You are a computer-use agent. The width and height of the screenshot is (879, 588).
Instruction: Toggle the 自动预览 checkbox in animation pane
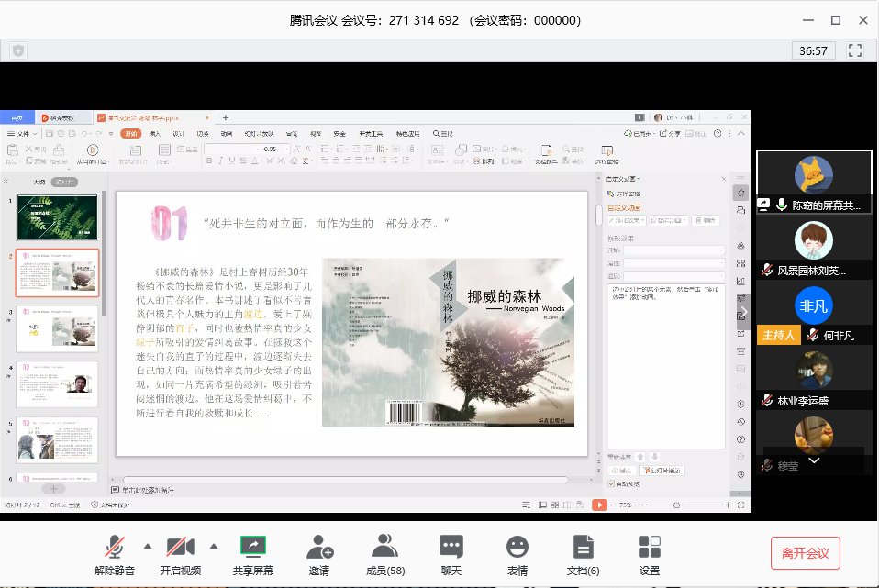coord(612,483)
